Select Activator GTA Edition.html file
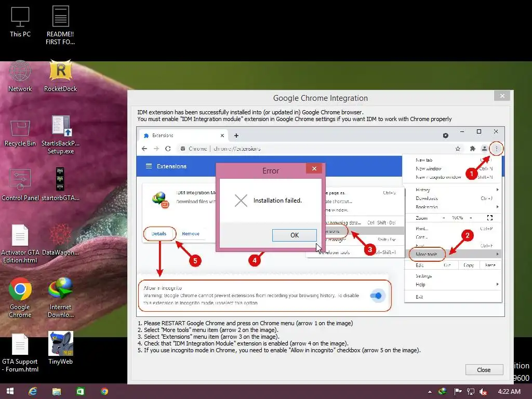Viewport: 532px width, 399px height. pyautogui.click(x=20, y=244)
